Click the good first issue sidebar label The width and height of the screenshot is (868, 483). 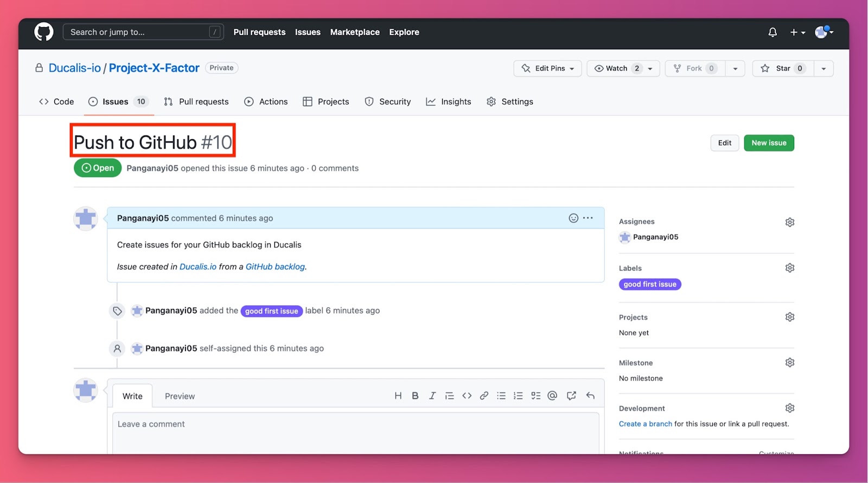click(650, 284)
